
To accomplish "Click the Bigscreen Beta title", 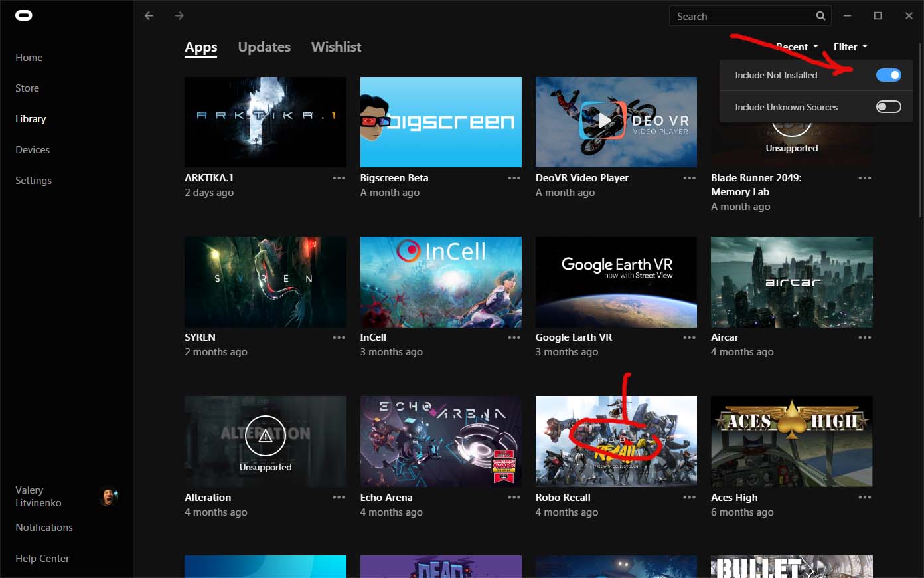I will (394, 178).
